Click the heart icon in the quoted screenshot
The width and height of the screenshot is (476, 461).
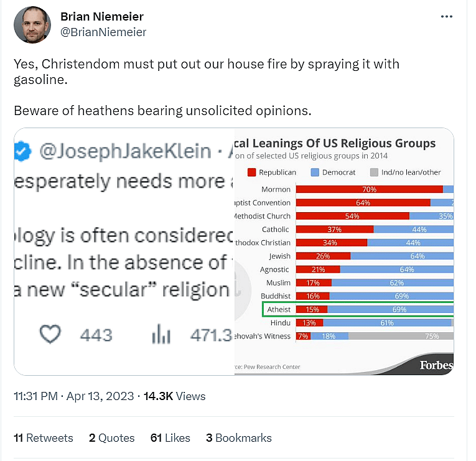[x=50, y=335]
